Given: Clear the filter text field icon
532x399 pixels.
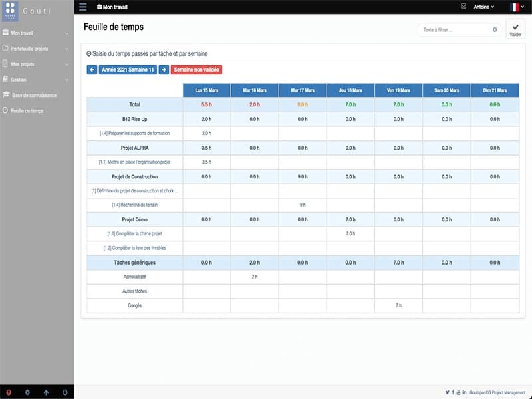Looking at the screenshot, I should (495, 29).
